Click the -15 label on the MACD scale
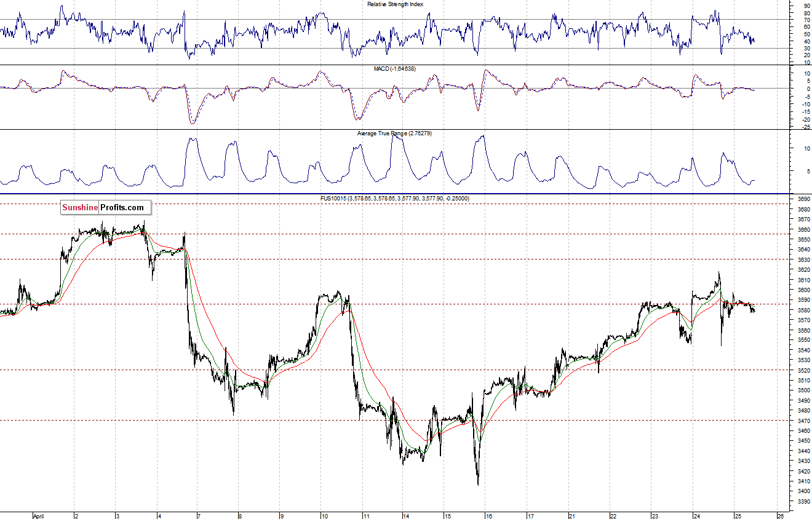Viewport: 812px width, 519px height. tap(805, 112)
